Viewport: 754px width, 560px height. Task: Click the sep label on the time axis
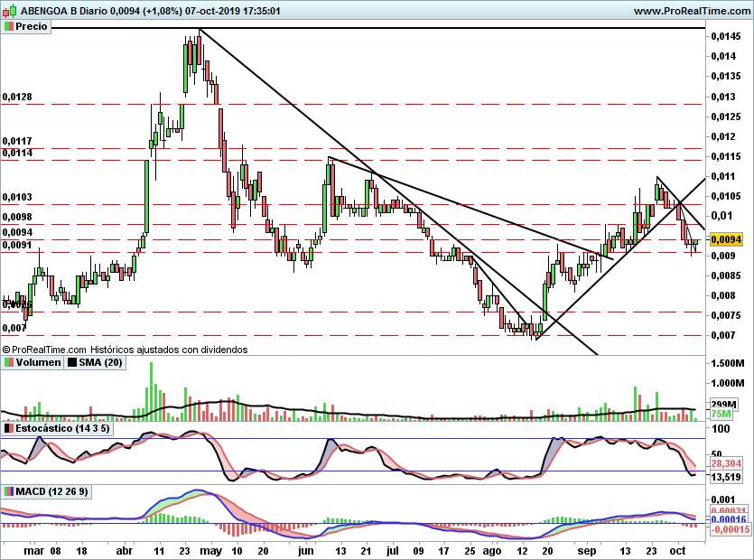click(587, 551)
